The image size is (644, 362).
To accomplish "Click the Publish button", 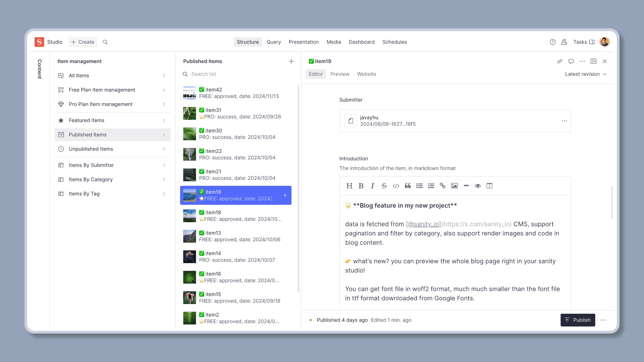I will pos(578,320).
